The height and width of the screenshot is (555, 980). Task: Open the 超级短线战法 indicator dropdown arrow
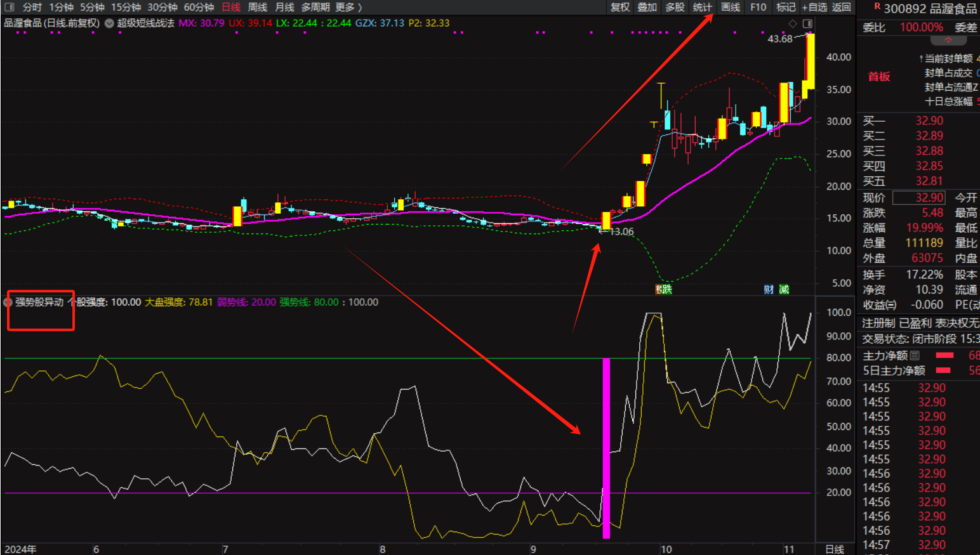pyautogui.click(x=109, y=23)
